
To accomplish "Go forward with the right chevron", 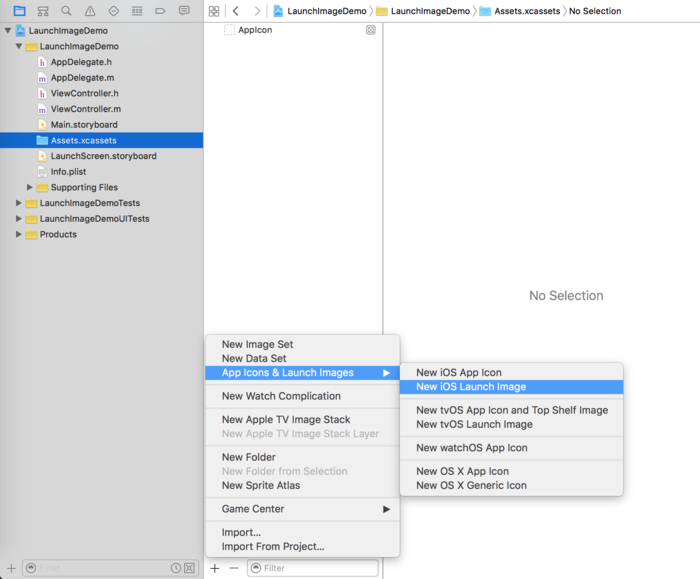I will pos(257,11).
